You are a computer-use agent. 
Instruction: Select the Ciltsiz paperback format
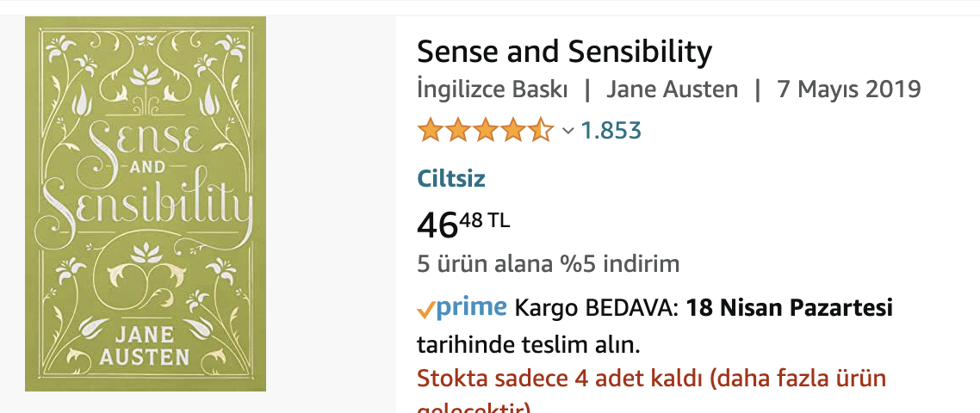click(x=451, y=179)
